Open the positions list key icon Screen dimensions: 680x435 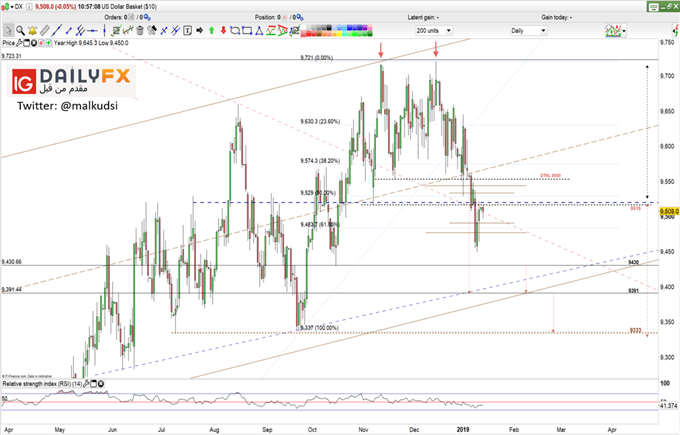tap(300, 18)
